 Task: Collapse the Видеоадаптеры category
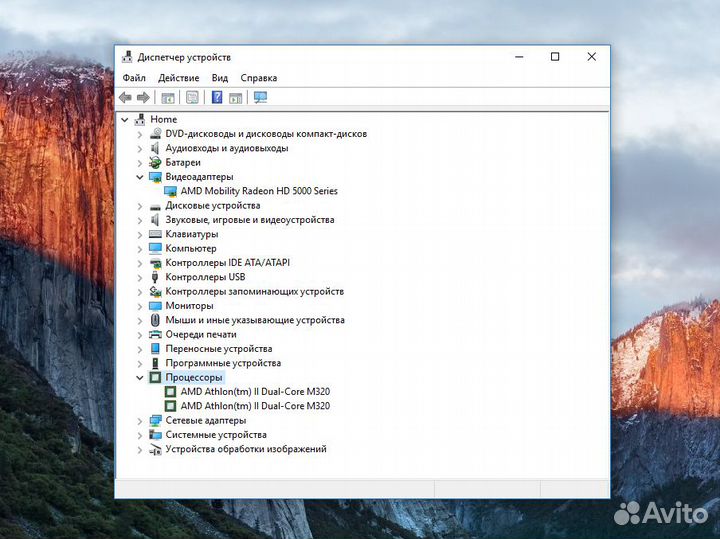coord(140,177)
